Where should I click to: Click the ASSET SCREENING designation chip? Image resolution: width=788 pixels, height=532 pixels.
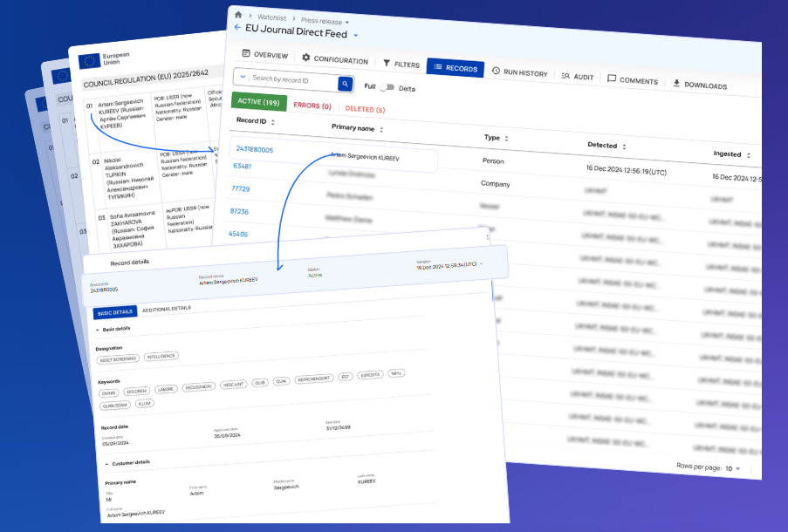[x=118, y=359]
